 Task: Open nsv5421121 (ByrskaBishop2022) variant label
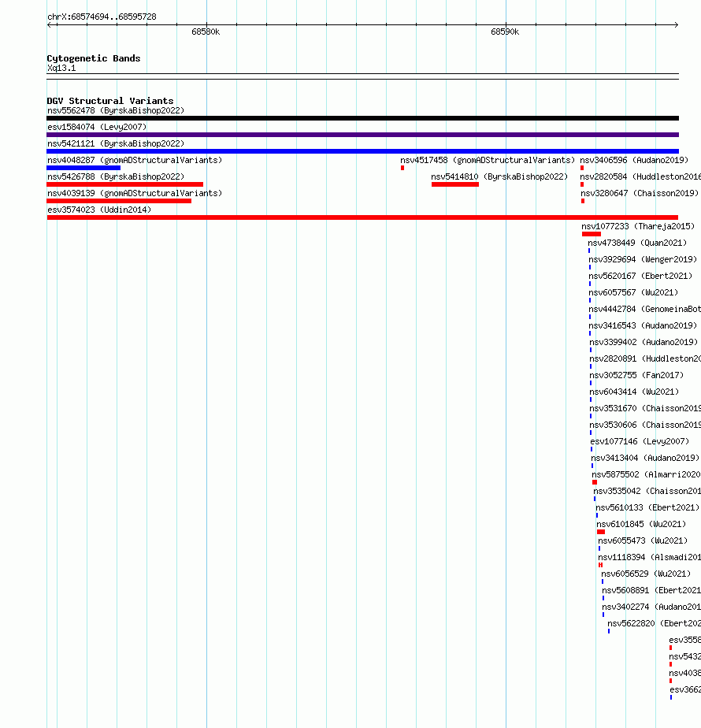click(116, 143)
